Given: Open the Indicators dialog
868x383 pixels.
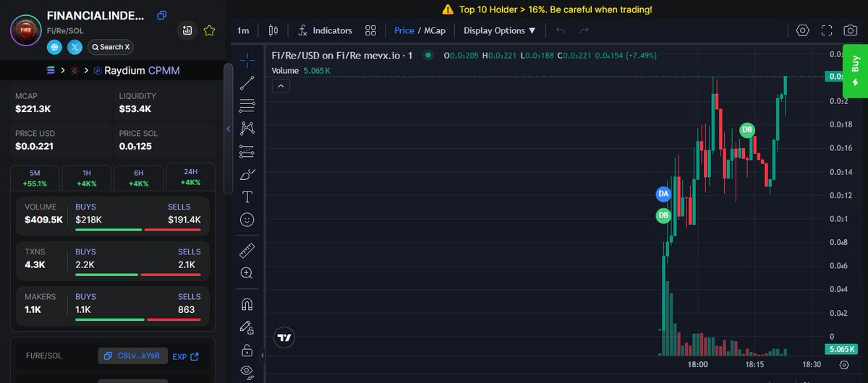Looking at the screenshot, I should tap(325, 30).
